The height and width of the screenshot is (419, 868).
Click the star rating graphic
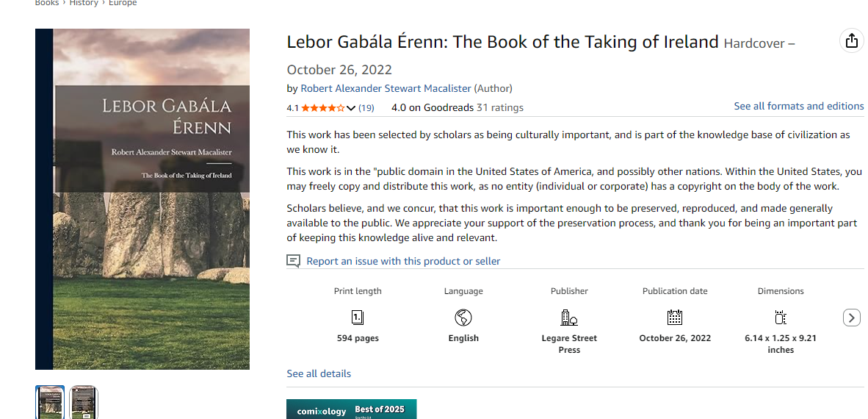click(x=322, y=108)
